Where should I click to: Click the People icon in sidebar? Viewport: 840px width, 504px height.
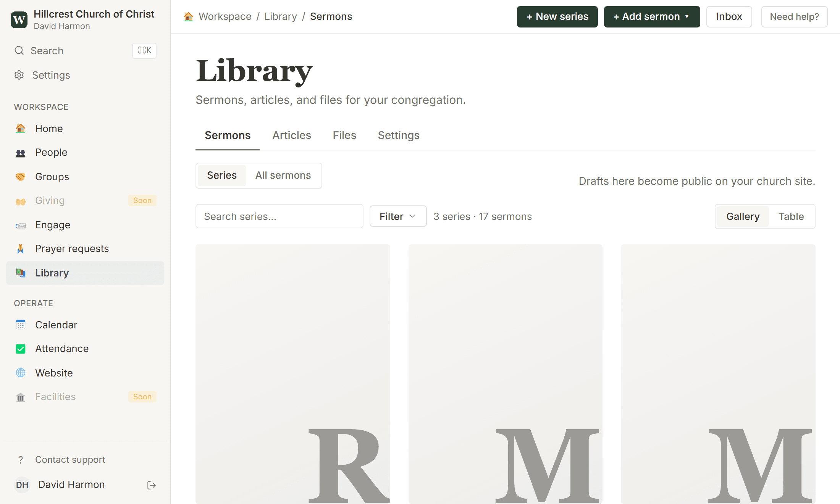coord(21,153)
